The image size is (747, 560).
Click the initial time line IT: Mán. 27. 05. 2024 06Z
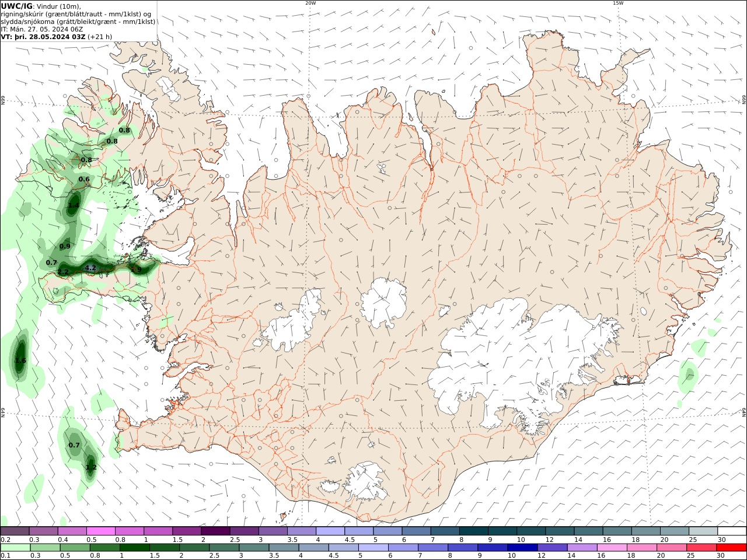pyautogui.click(x=42, y=29)
